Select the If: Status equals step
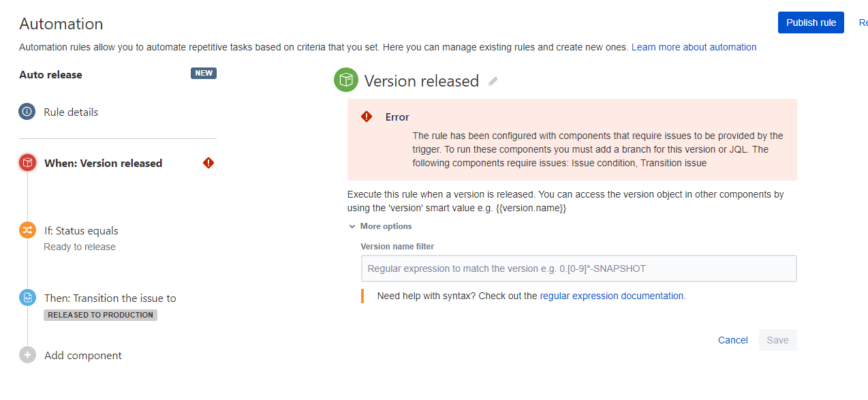 (x=81, y=231)
